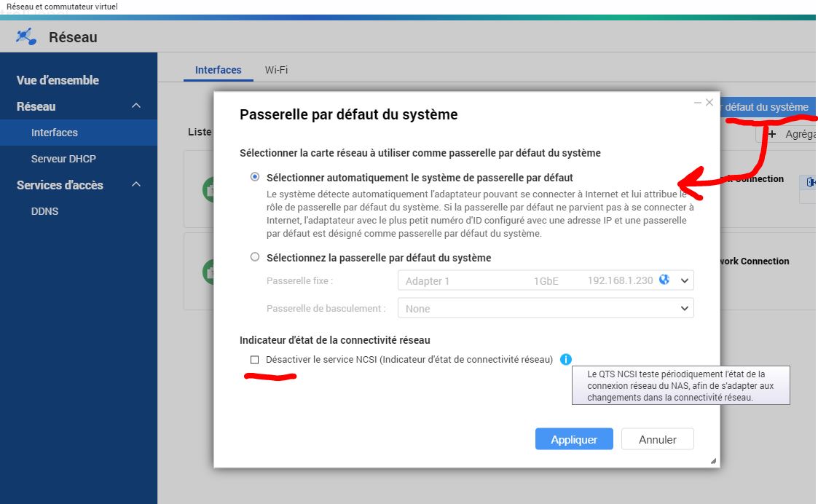Viewport: 818px width, 504px height.
Task: Click the Annuler button
Action: click(x=657, y=439)
